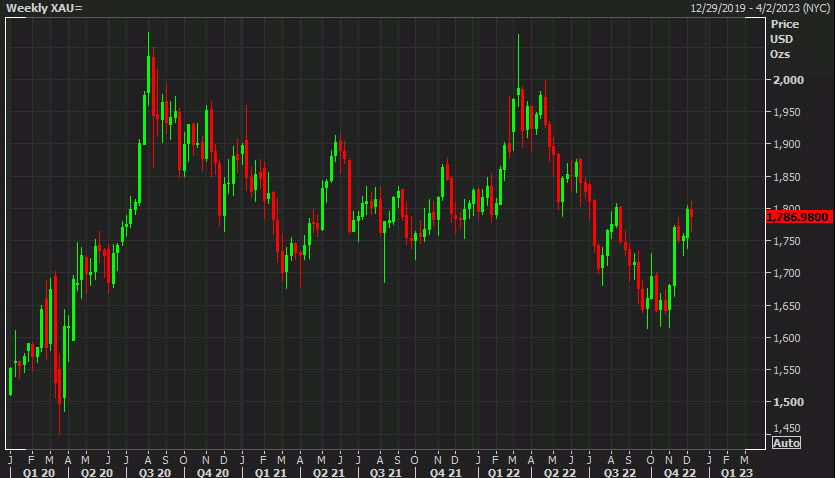Click the Q4 21 quarter label
Screen dimensions: 835x478
coord(446,473)
